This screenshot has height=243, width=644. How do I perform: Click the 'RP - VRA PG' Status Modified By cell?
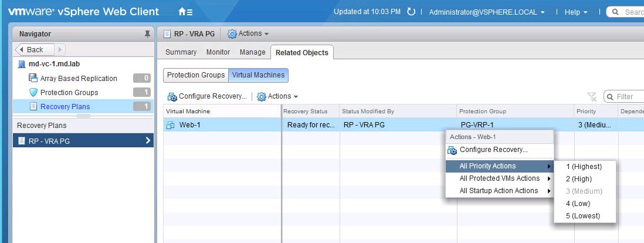pyautogui.click(x=398, y=125)
